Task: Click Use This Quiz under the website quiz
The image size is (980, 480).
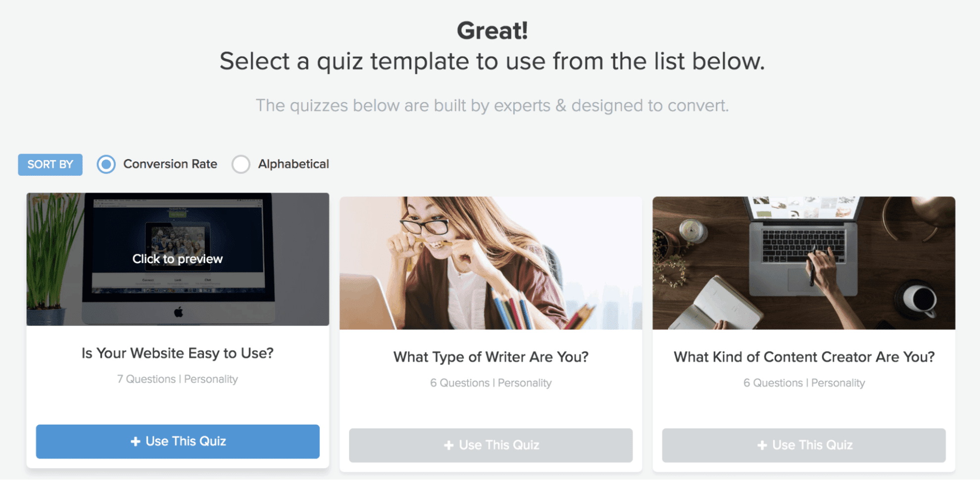Action: point(177,441)
